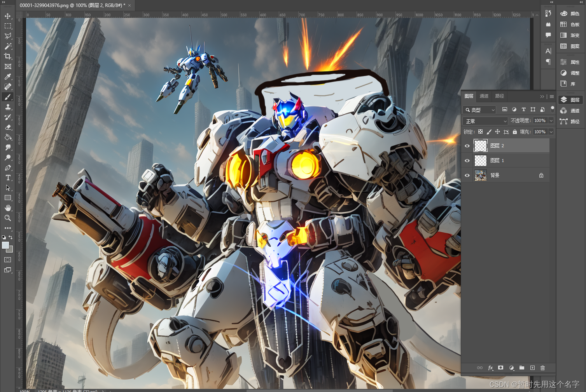
Task: Lock transparent pixels
Action: [481, 132]
